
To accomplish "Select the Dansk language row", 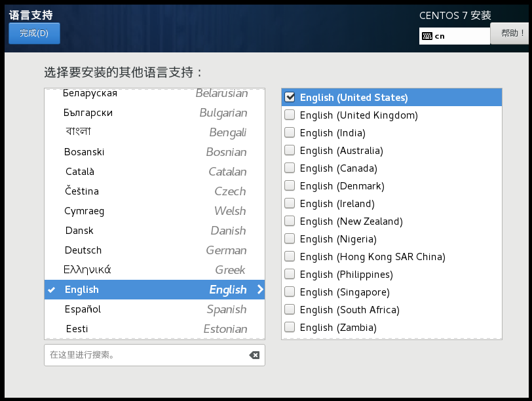I will tap(131, 231).
